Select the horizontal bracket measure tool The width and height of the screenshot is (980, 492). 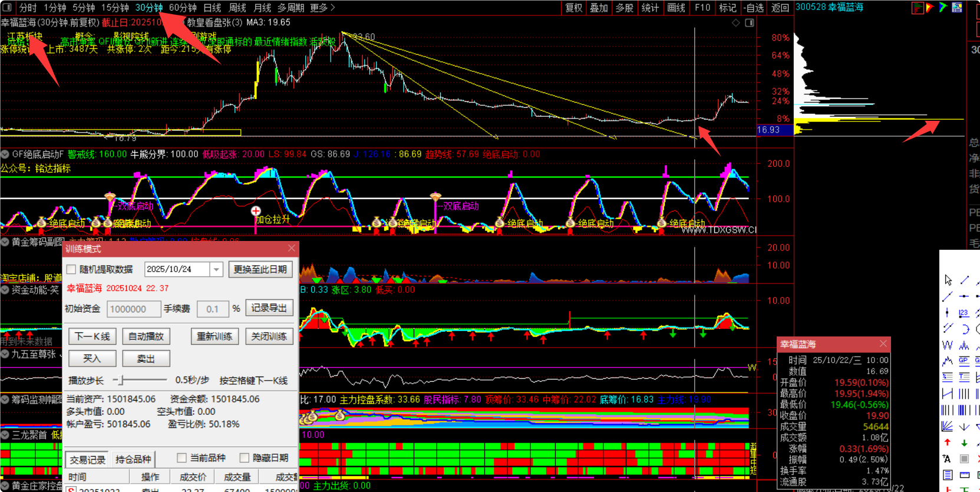(x=948, y=394)
